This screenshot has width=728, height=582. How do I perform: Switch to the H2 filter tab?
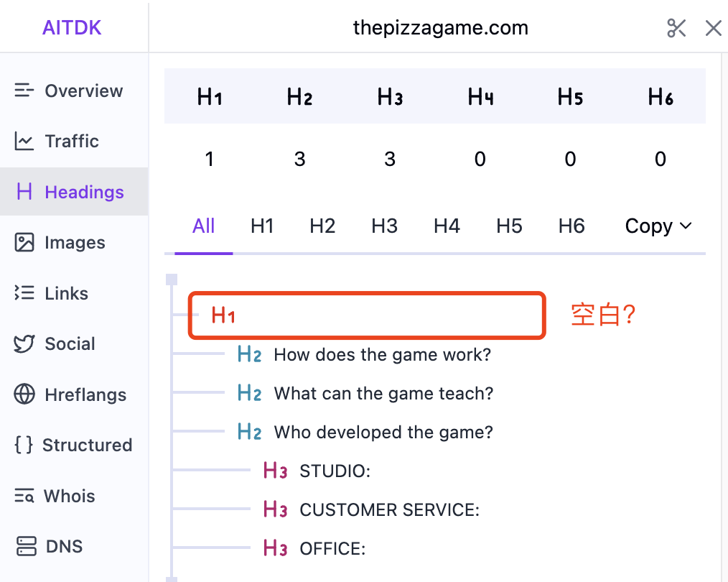(x=322, y=226)
